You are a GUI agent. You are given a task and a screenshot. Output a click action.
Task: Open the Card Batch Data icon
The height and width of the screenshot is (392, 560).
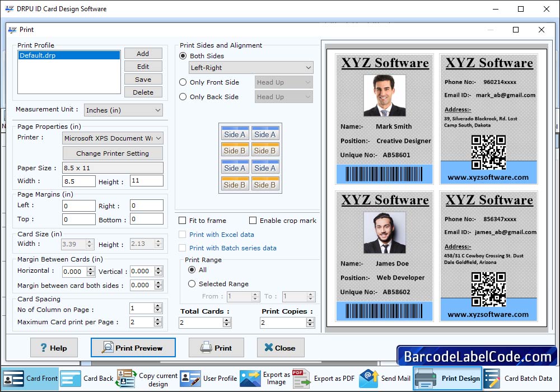pyautogui.click(x=492, y=379)
